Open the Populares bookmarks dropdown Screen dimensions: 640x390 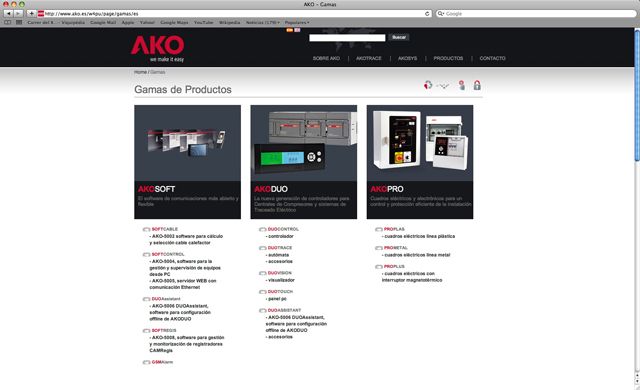click(x=297, y=22)
